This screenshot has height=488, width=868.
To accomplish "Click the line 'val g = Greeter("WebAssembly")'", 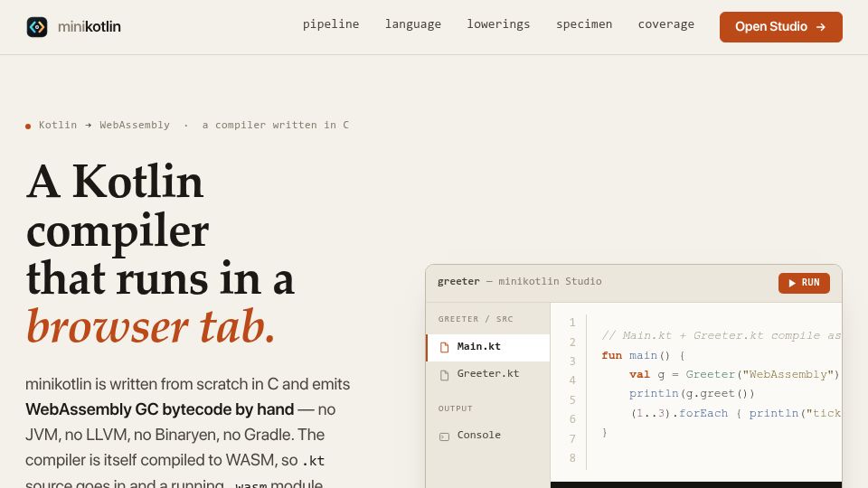I will coord(734,374).
